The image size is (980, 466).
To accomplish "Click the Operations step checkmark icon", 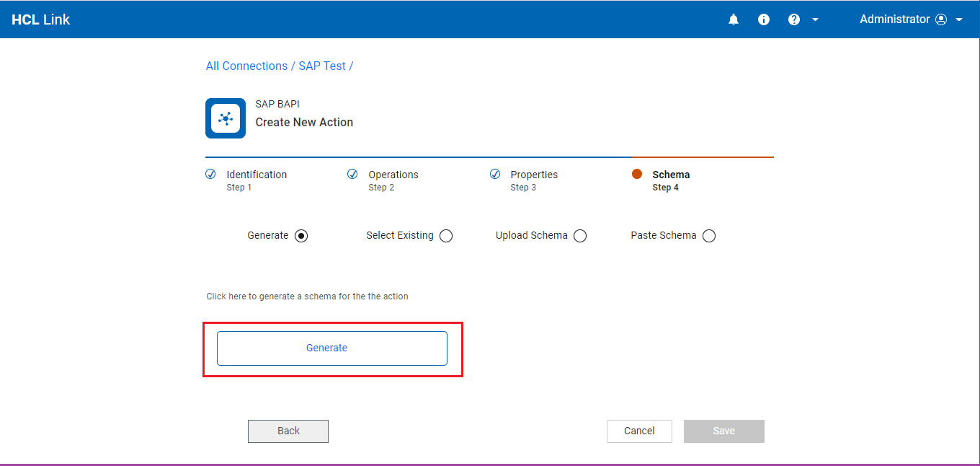I will [352, 174].
